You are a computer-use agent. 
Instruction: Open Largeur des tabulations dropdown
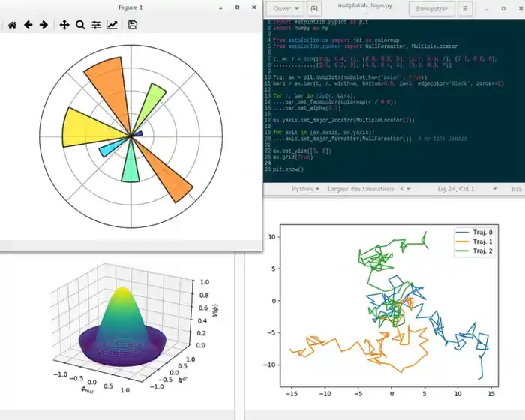[x=369, y=189]
